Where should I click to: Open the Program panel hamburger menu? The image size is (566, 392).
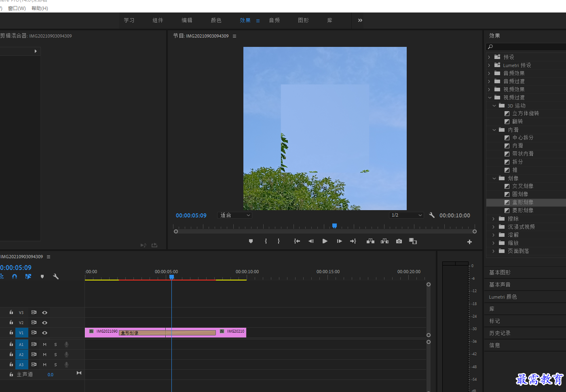234,36
